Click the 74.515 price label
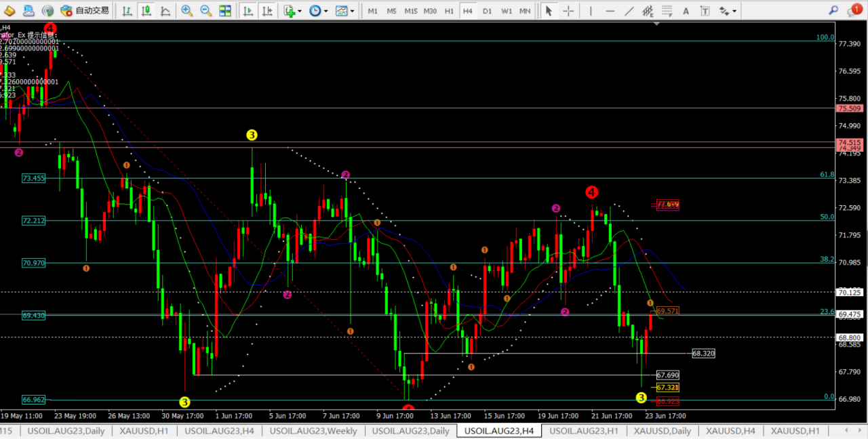 point(850,142)
